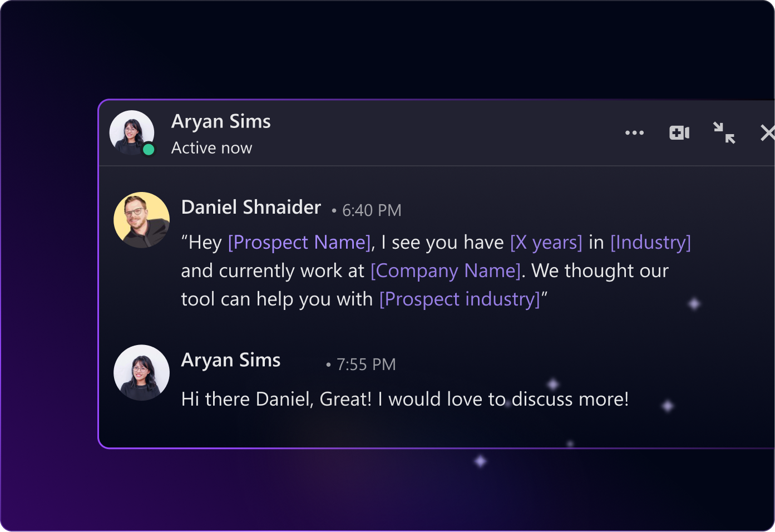The image size is (775, 532).
Task: Open Daniel Shnaider's avatar photo
Action: pos(142,220)
